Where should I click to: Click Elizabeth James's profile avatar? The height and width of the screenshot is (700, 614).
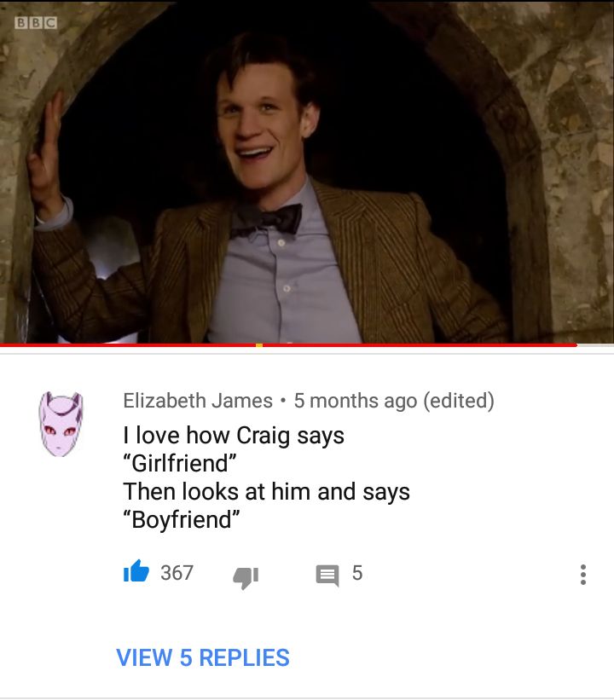(61, 424)
